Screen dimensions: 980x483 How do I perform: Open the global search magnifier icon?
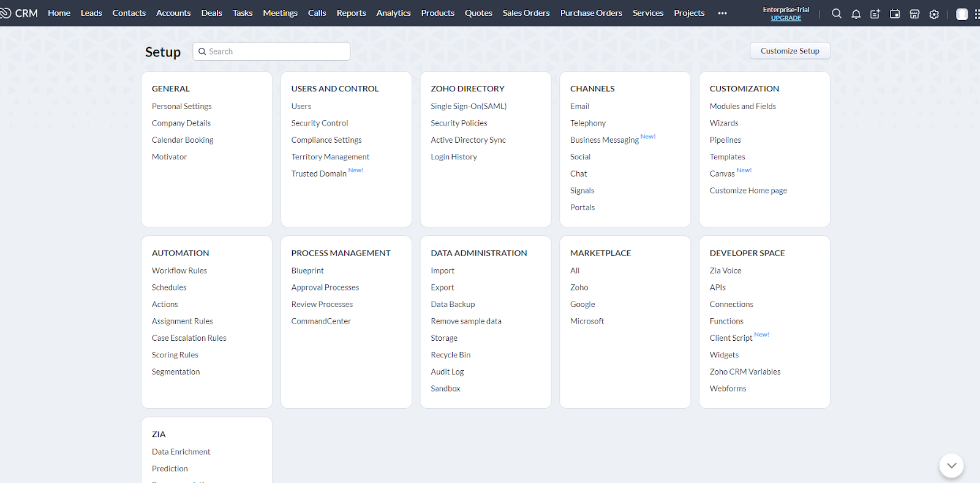(x=836, y=13)
